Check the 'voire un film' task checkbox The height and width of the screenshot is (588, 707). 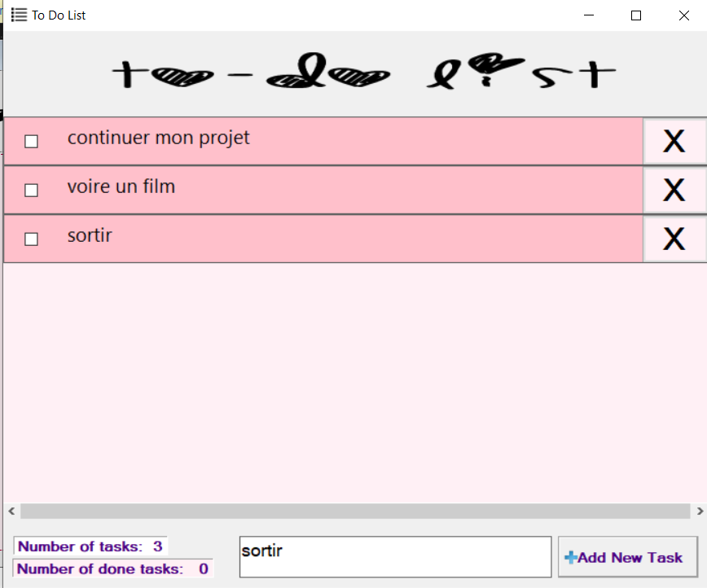point(31,190)
